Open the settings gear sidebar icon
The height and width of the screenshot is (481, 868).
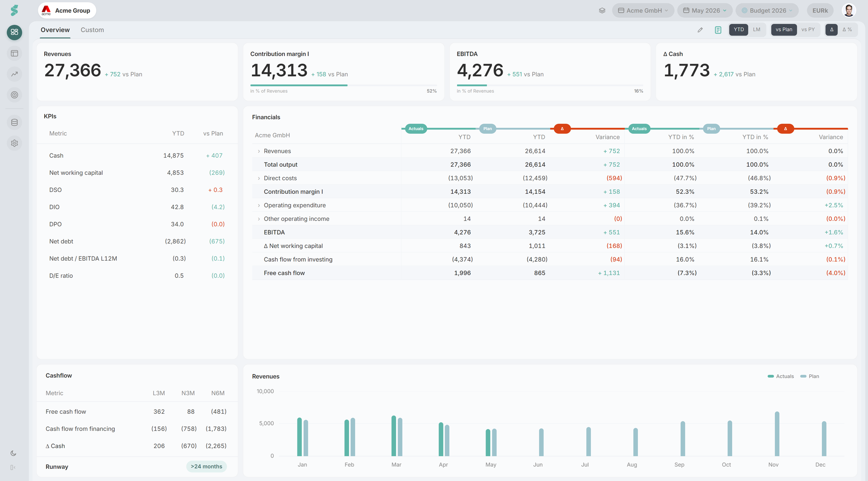click(x=14, y=143)
